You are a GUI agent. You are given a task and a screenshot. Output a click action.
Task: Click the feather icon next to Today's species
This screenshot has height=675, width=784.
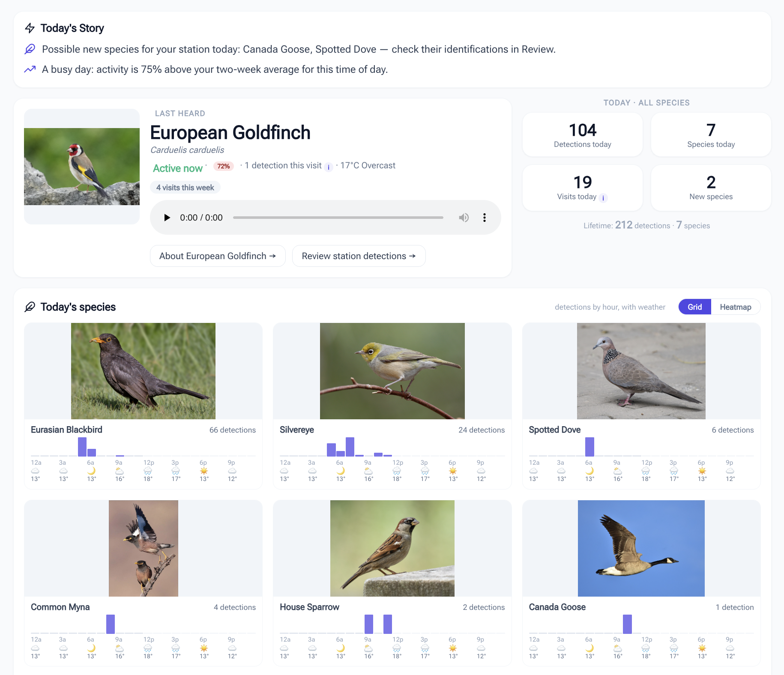coord(30,307)
